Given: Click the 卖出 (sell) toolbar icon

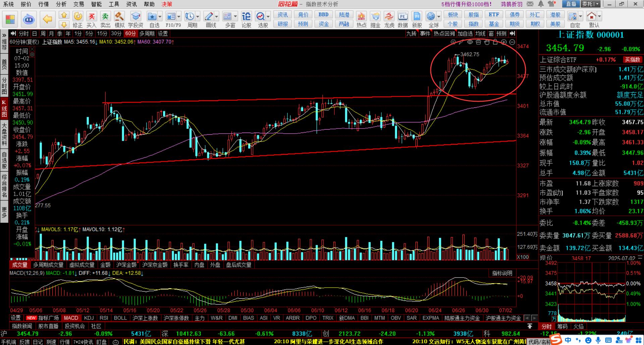Looking at the screenshot, I should click(105, 19).
